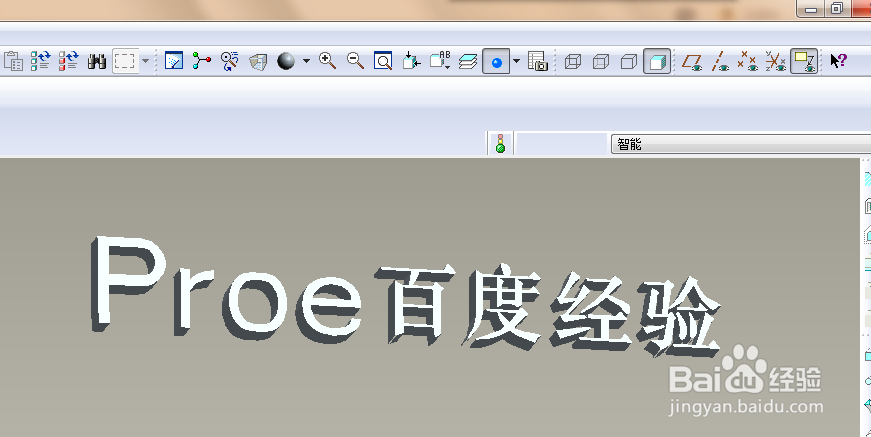Viewport: 871px width, 437px height.
Task: Select the extruded Proe百度经验 3D text
Action: 405,297
